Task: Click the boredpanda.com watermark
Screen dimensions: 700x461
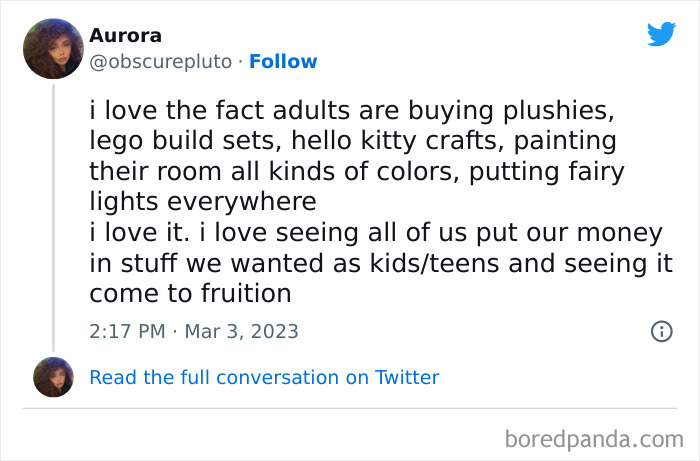Action: (592, 438)
